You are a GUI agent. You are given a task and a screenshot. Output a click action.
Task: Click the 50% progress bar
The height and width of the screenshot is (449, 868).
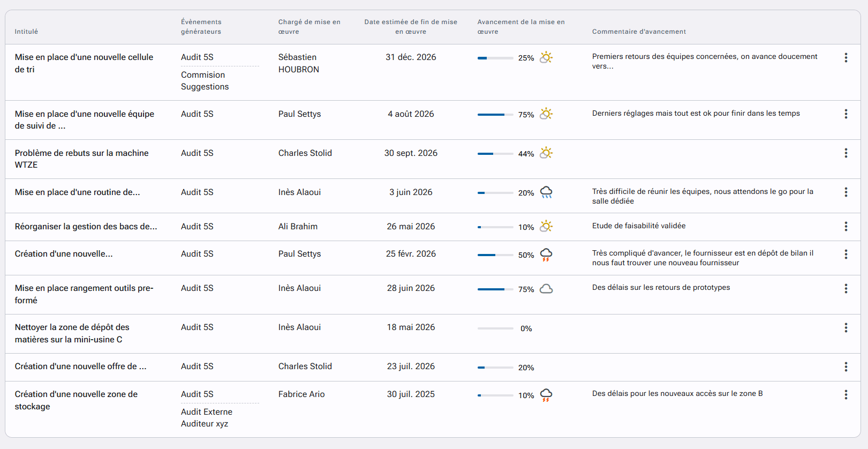click(495, 255)
